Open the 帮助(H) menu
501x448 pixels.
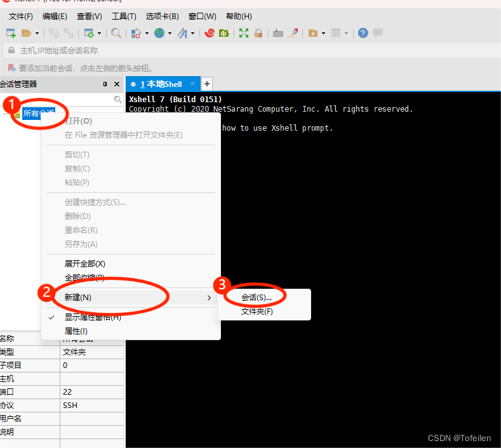(239, 16)
